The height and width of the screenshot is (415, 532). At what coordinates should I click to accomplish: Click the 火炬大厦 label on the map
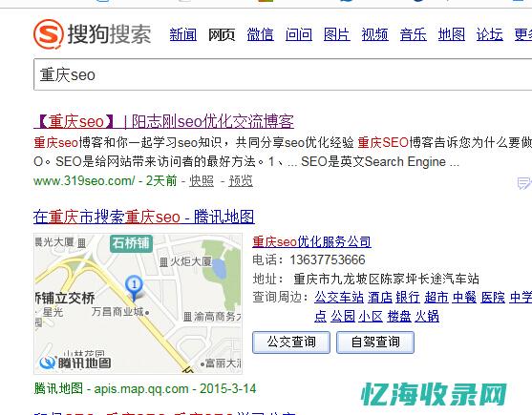click(x=191, y=261)
